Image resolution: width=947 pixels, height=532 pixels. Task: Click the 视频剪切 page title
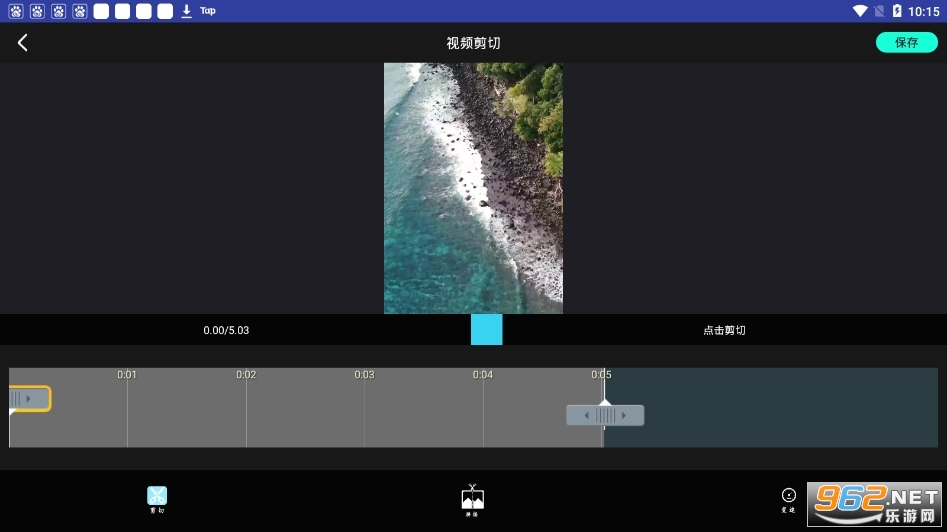click(473, 43)
